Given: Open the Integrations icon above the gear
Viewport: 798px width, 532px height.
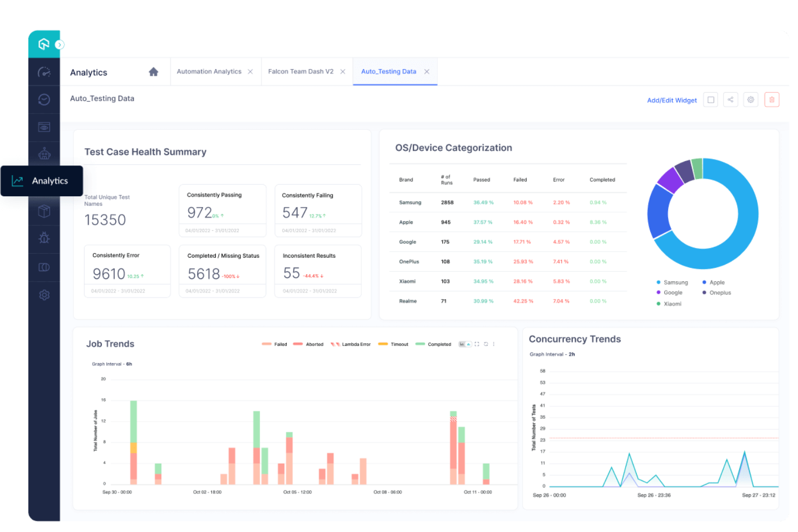Looking at the screenshot, I should (44, 267).
